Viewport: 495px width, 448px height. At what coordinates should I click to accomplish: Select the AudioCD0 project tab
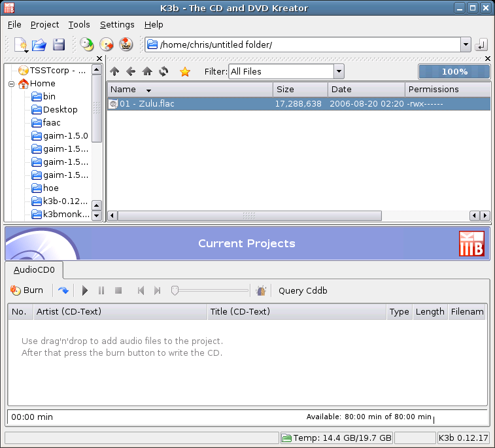(x=34, y=270)
